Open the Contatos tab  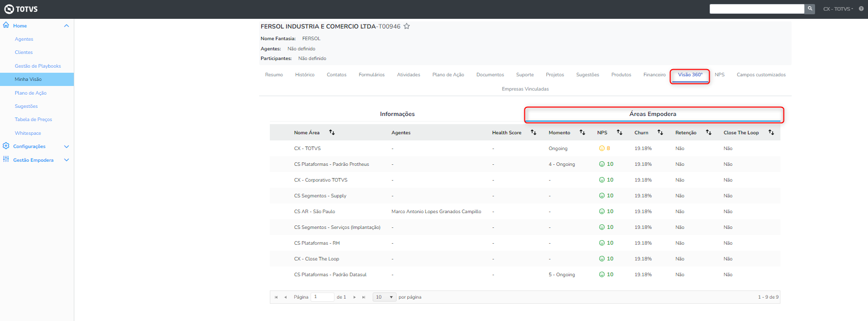tap(337, 75)
